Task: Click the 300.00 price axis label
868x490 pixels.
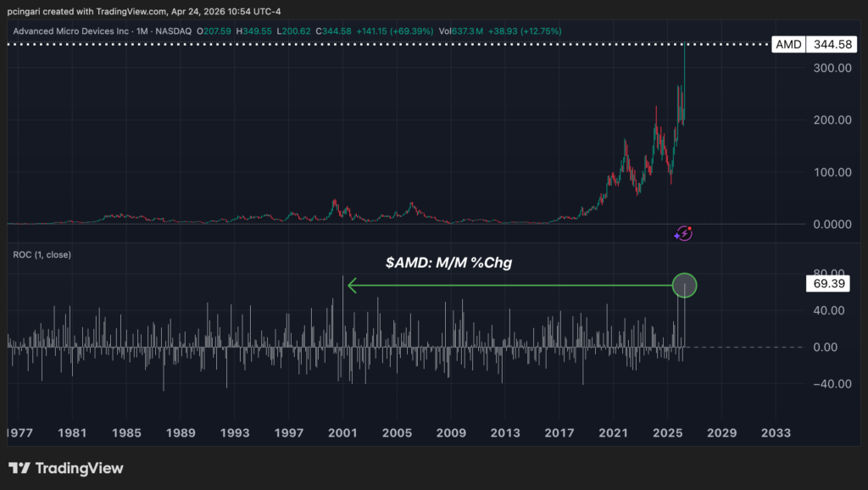Action: click(832, 68)
